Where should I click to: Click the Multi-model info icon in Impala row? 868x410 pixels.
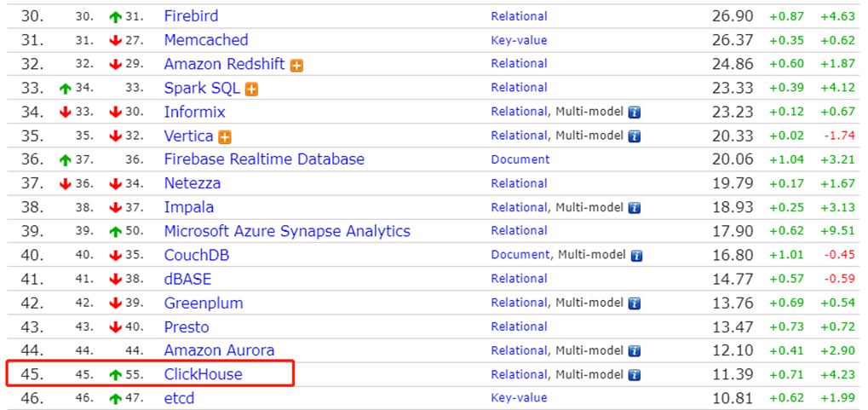click(x=635, y=208)
